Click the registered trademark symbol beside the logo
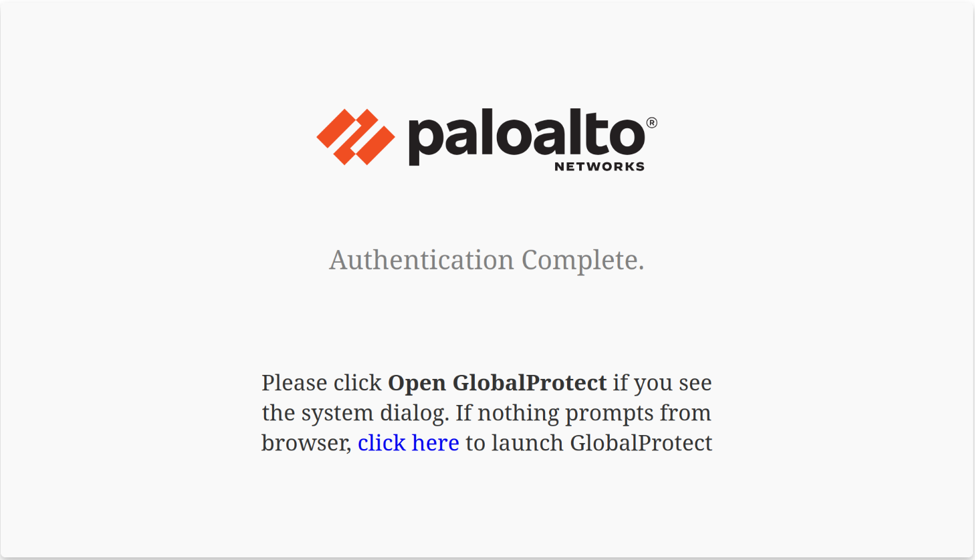This screenshot has height=560, width=975. coord(651,122)
